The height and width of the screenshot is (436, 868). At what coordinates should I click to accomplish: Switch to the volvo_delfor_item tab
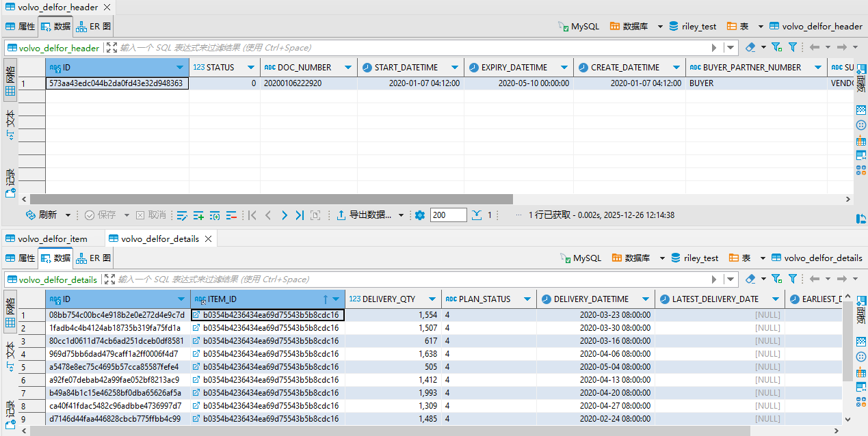[53, 239]
